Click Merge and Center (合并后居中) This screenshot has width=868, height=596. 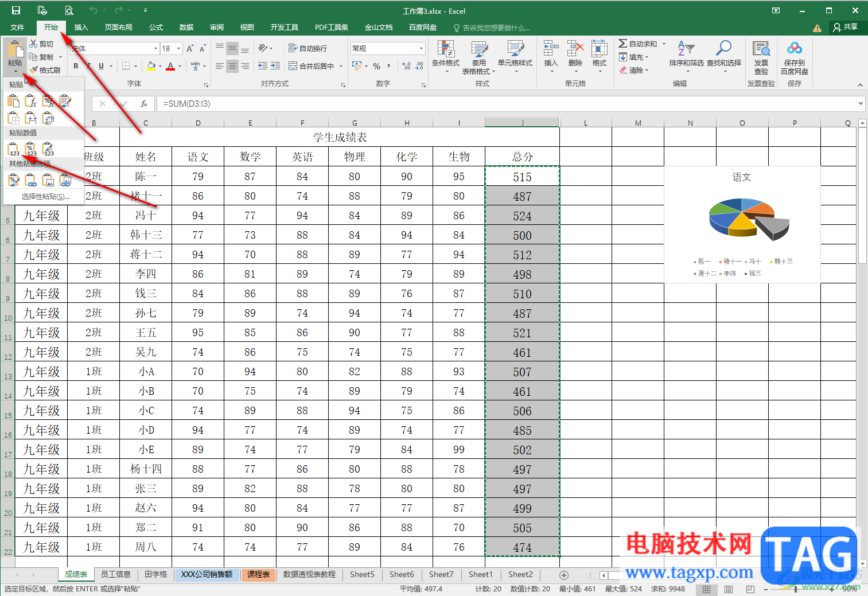click(x=312, y=67)
